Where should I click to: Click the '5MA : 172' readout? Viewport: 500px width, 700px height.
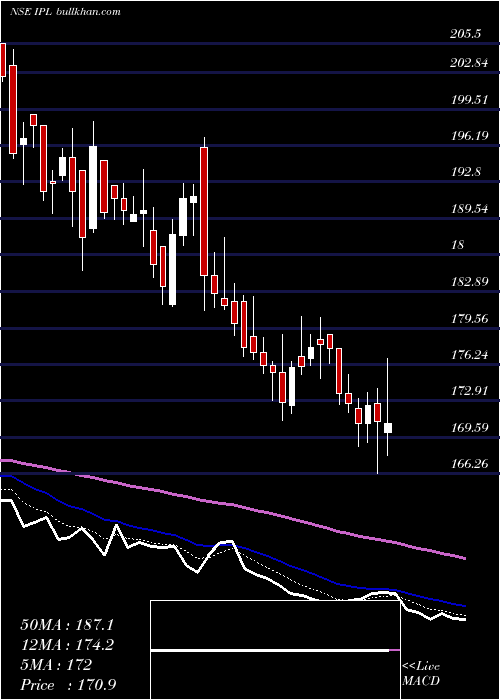pos(56,665)
